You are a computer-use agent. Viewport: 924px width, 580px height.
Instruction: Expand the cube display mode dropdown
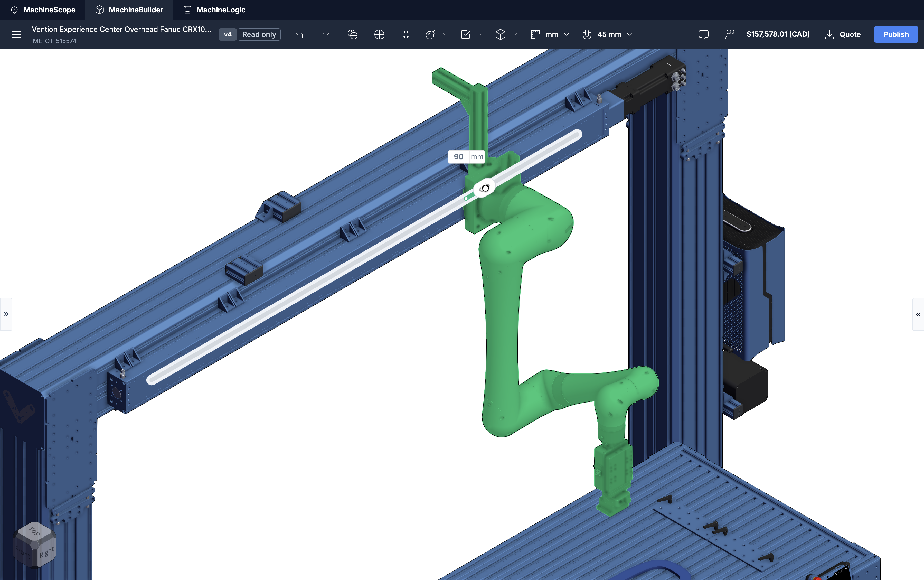(515, 34)
